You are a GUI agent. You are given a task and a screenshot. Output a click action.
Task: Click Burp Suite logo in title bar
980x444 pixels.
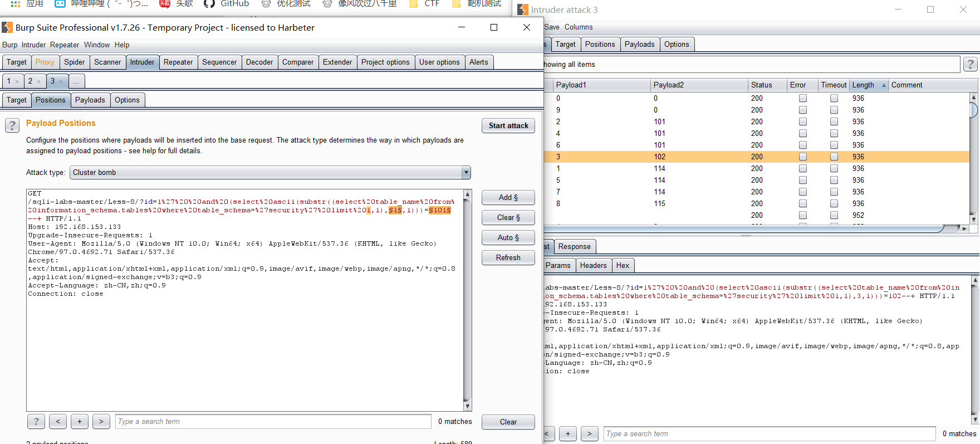[7, 27]
